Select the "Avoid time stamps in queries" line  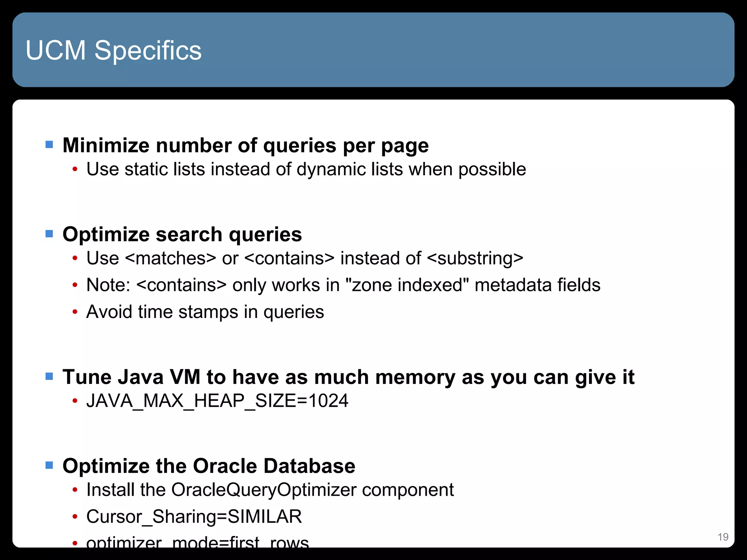coord(205,312)
